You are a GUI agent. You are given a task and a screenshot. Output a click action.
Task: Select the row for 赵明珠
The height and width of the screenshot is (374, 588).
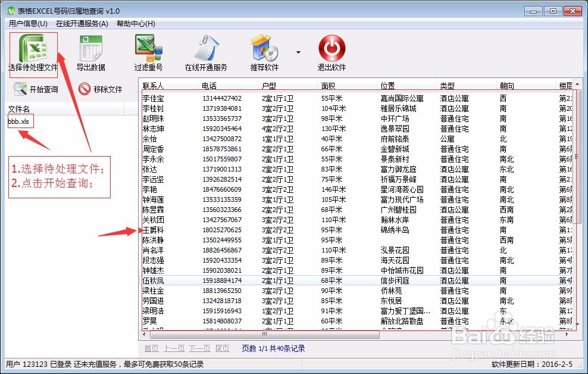coord(356,119)
